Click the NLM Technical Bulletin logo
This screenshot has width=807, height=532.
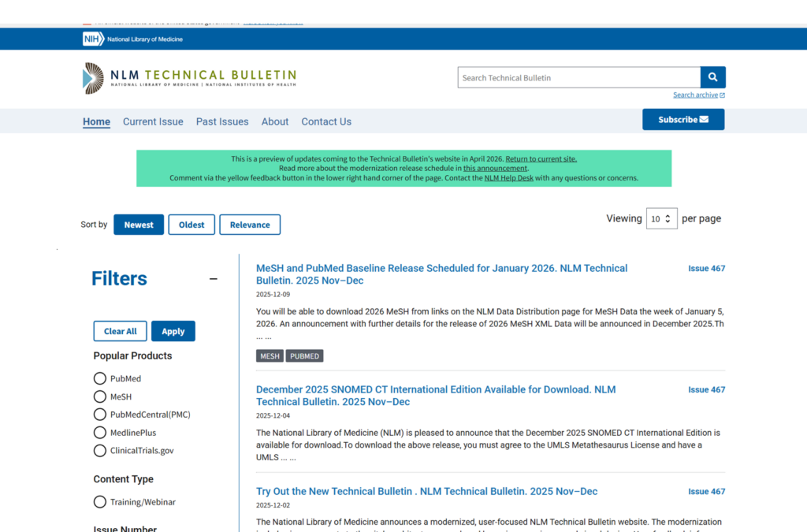(x=190, y=78)
